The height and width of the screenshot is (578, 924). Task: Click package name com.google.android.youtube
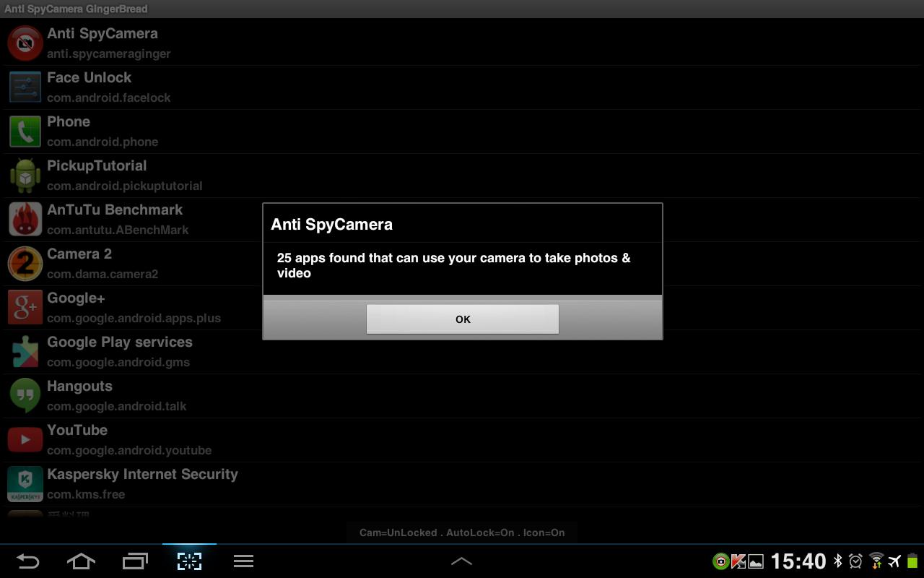[129, 450]
